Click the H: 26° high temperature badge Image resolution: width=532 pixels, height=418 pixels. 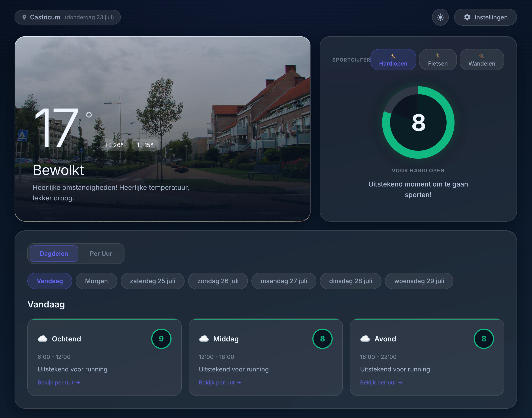coord(114,145)
